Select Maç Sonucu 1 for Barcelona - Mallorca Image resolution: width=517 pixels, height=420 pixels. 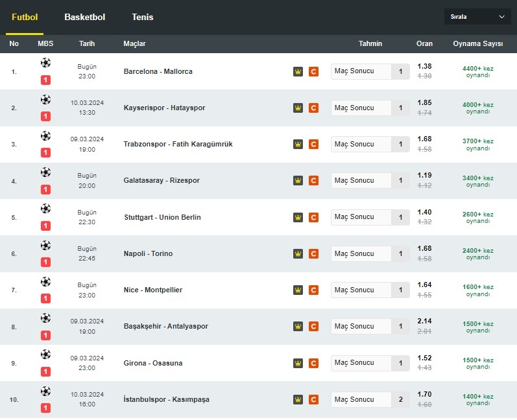[x=370, y=71]
